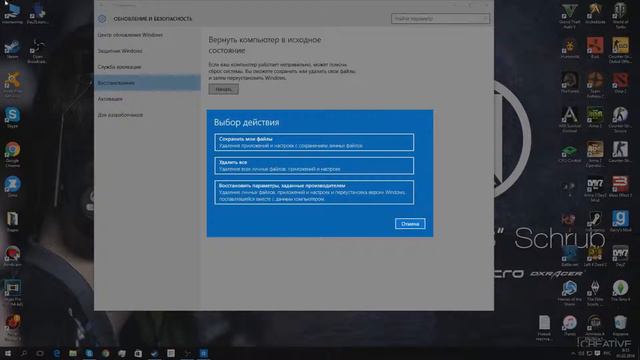Viewport: 640px width, 360px height.
Task: Open "Защитник Windows" in settings sidebar
Action: [x=120, y=51]
